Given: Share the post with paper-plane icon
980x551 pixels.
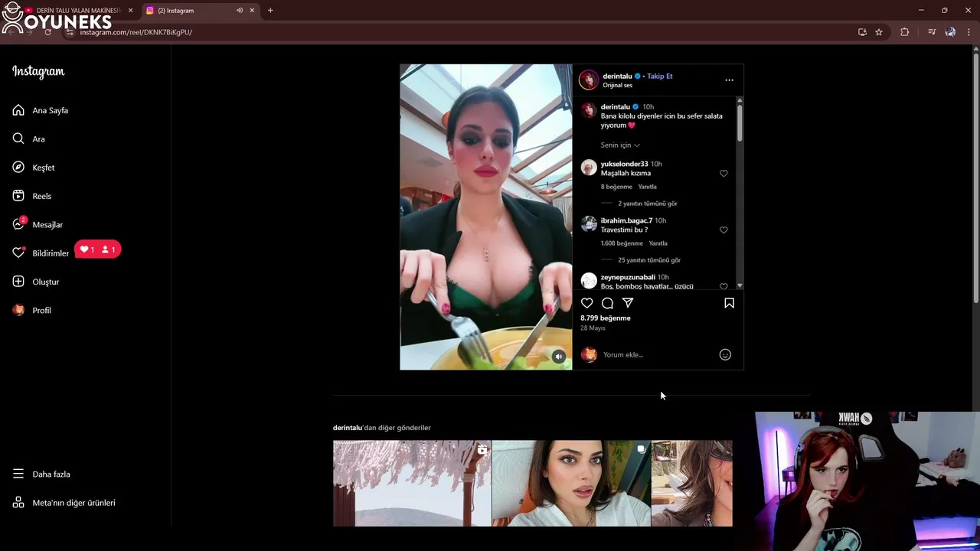Looking at the screenshot, I should (628, 303).
